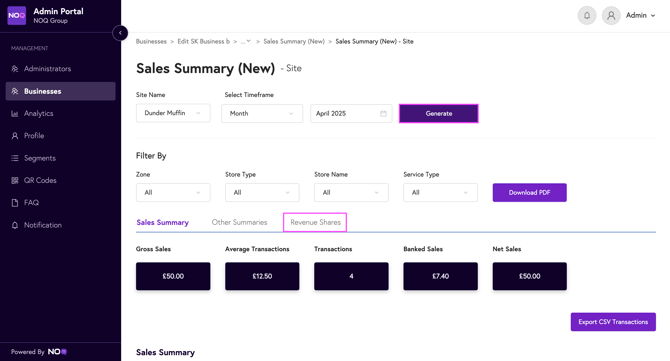Open the calendar icon in April 2025 field

click(x=383, y=114)
